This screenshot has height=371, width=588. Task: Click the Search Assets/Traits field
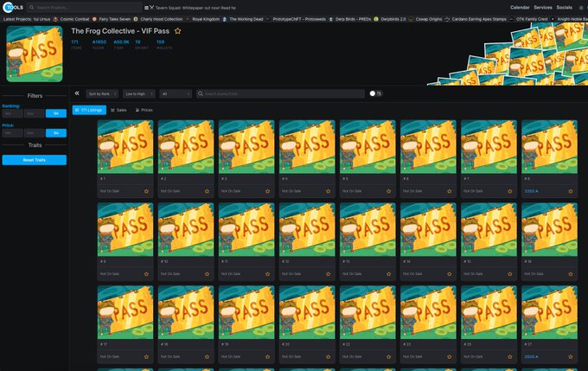coord(280,93)
